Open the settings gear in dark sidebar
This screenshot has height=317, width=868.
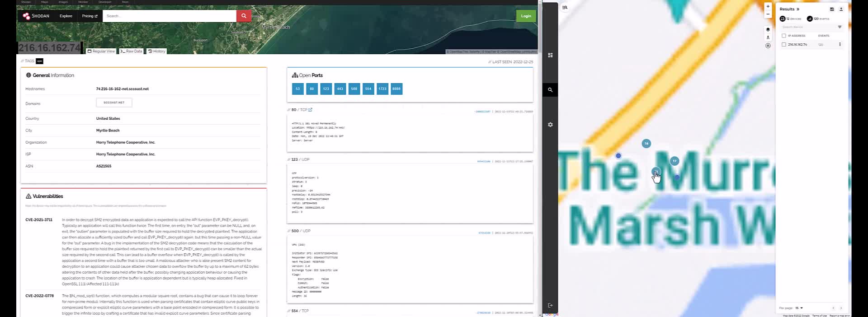click(550, 125)
